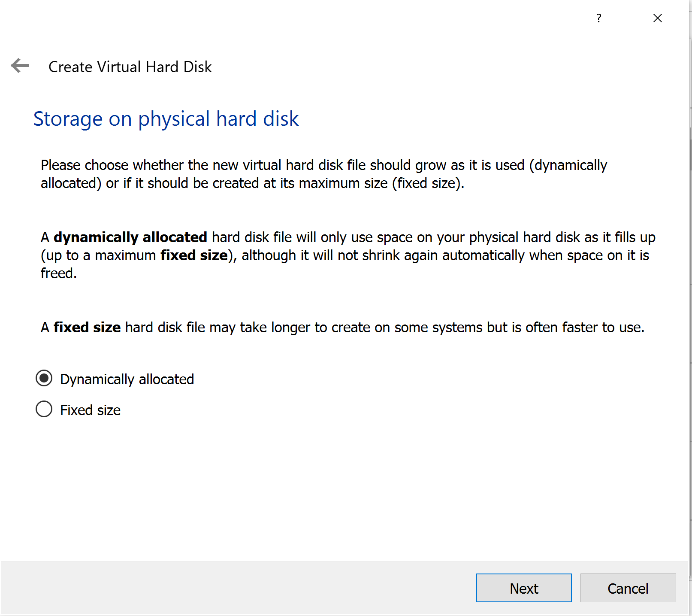The height and width of the screenshot is (616, 692).
Task: Click the "Create Virtual Hard Disk" title text
Action: [x=130, y=67]
